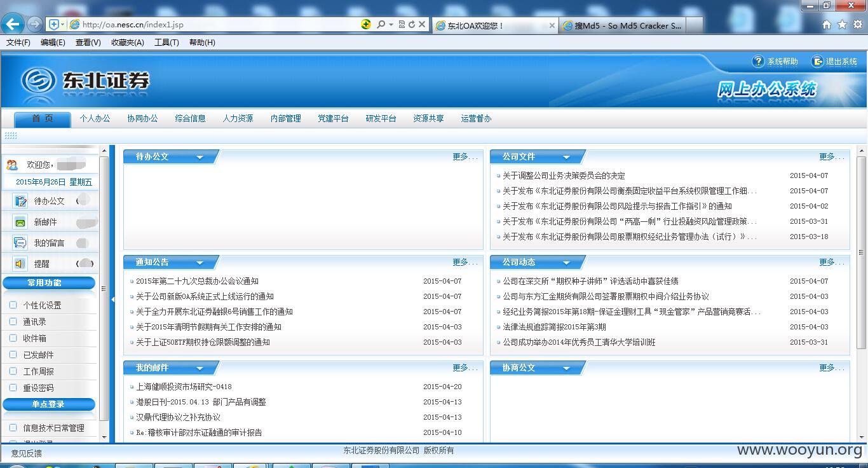Click the 提醒 speaker icon
The height and width of the screenshot is (468, 868).
pyautogui.click(x=20, y=263)
